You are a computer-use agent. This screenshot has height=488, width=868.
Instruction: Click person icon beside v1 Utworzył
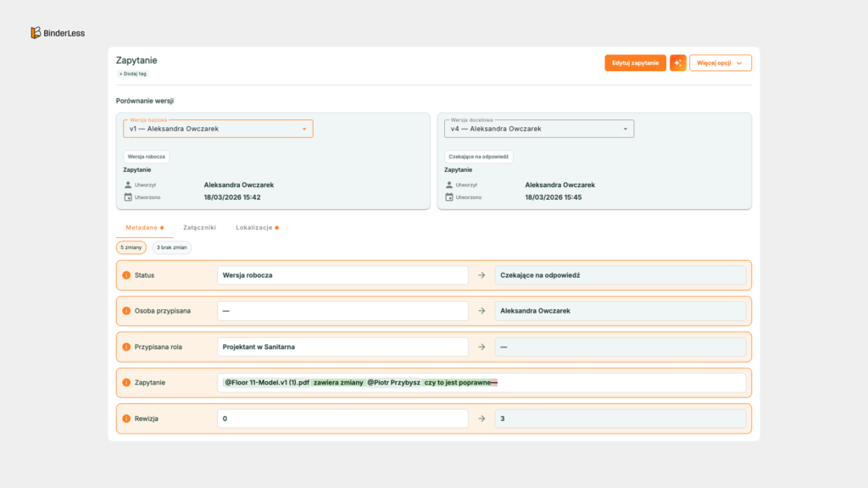pyautogui.click(x=128, y=185)
